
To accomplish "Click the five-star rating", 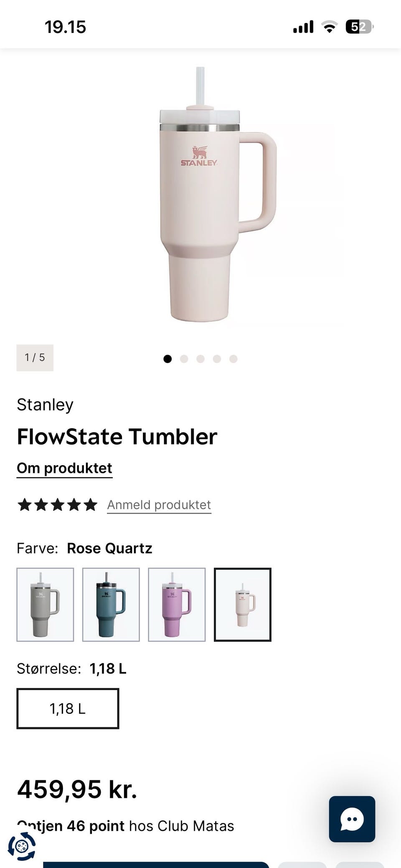I will coord(57,505).
